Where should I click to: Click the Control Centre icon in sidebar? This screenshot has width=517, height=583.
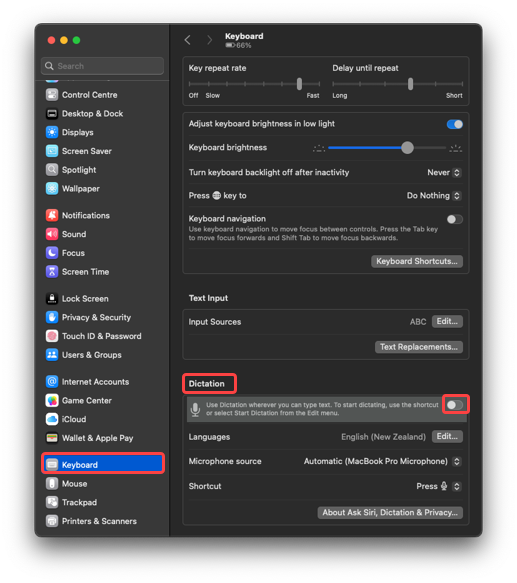(52, 95)
